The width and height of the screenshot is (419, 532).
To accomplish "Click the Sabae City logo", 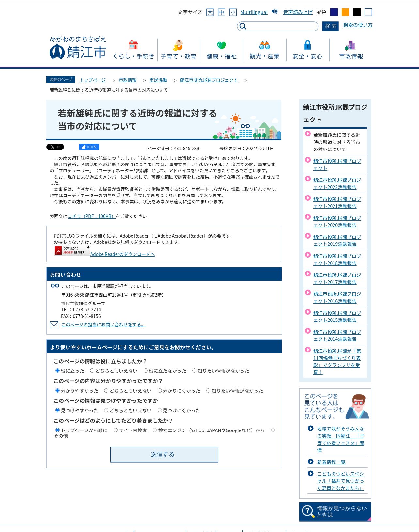I will 78,48.
